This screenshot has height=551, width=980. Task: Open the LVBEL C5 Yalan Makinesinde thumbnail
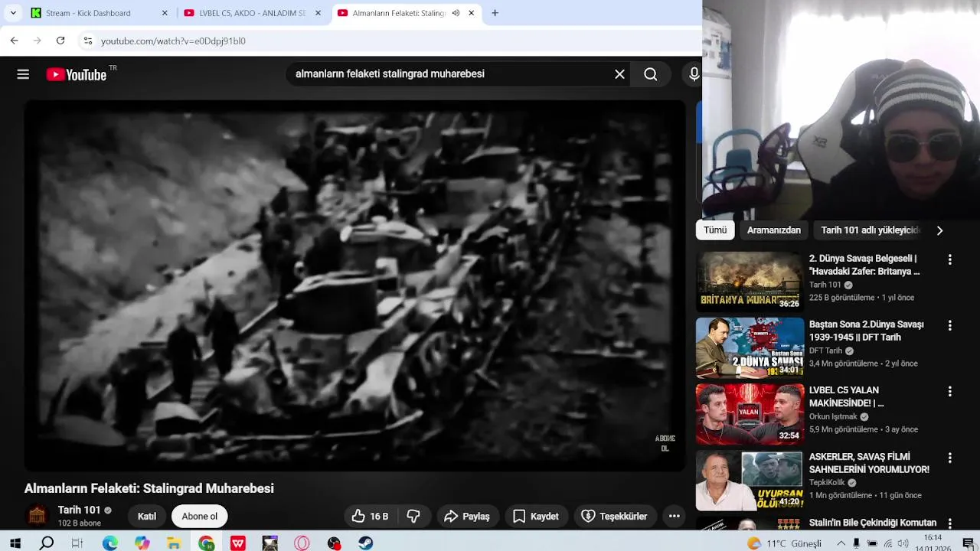(x=750, y=414)
